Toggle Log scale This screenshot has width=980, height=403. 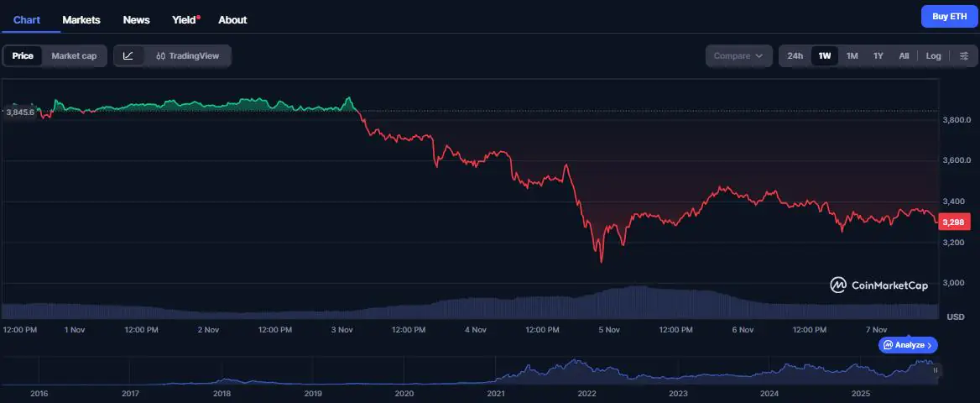point(933,55)
